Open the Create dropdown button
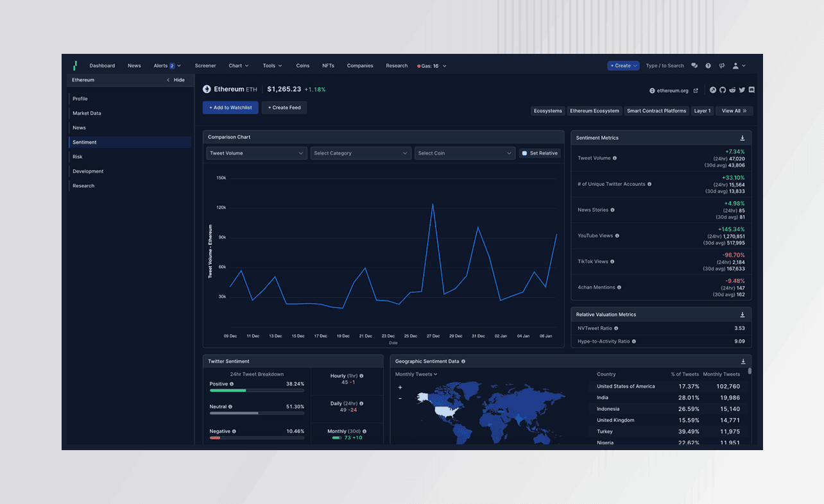 tap(623, 65)
